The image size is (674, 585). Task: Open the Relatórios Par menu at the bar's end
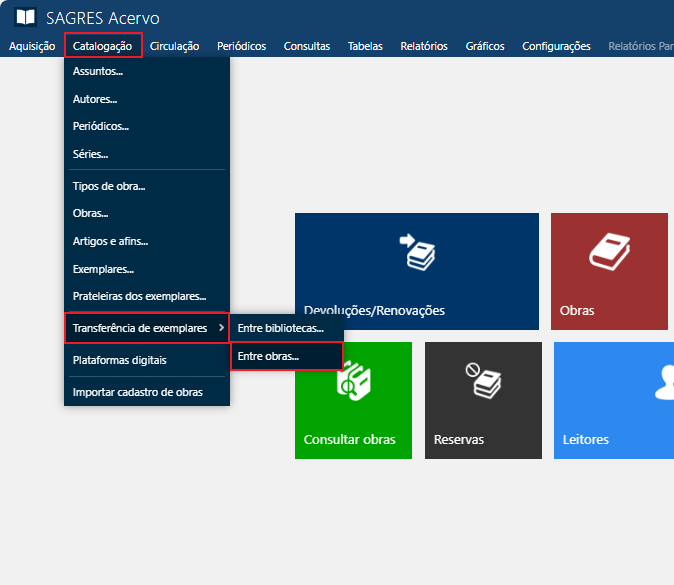coord(641,46)
